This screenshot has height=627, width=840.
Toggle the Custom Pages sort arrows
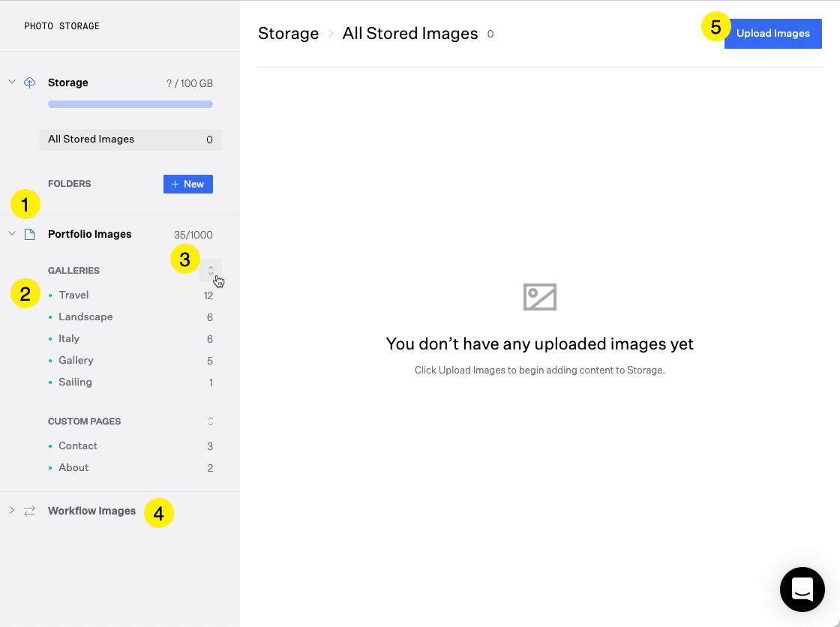(x=211, y=421)
